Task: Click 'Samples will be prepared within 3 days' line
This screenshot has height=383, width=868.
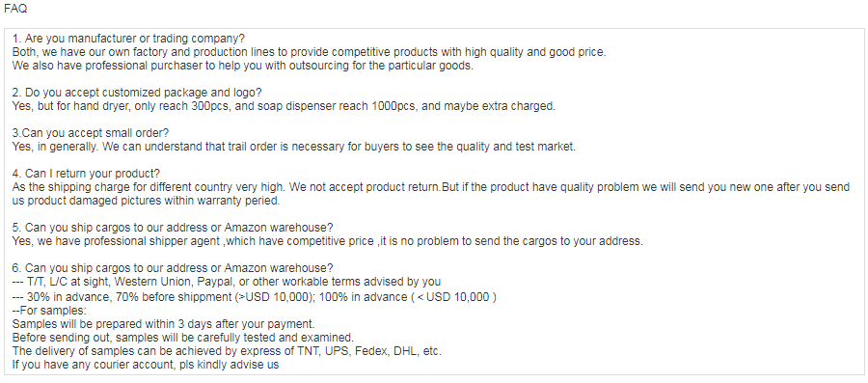Action: (163, 324)
